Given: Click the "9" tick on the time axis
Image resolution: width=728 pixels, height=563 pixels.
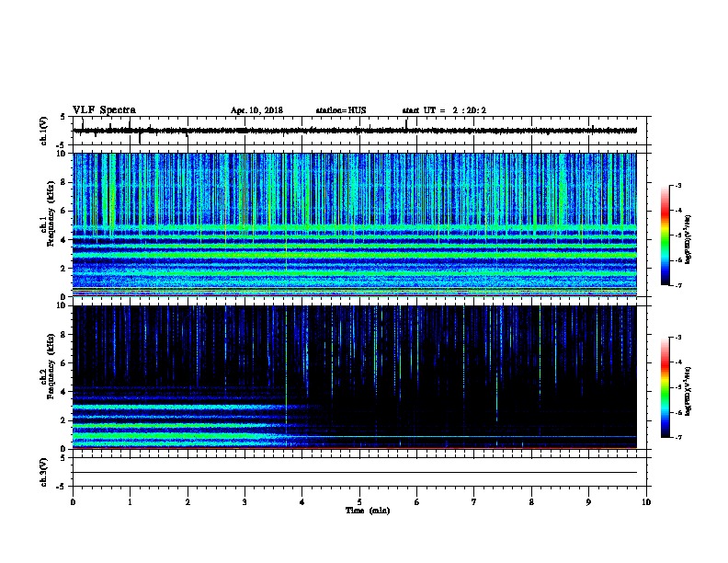Looking at the screenshot, I should [x=588, y=502].
